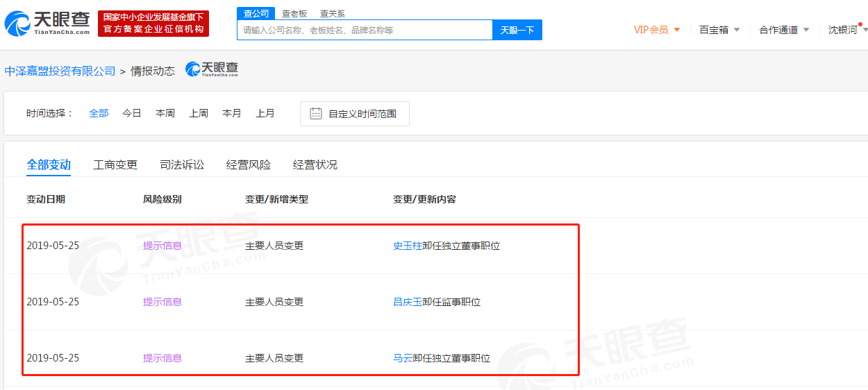
Task: Filter the time range by 上周
Action: click(199, 113)
